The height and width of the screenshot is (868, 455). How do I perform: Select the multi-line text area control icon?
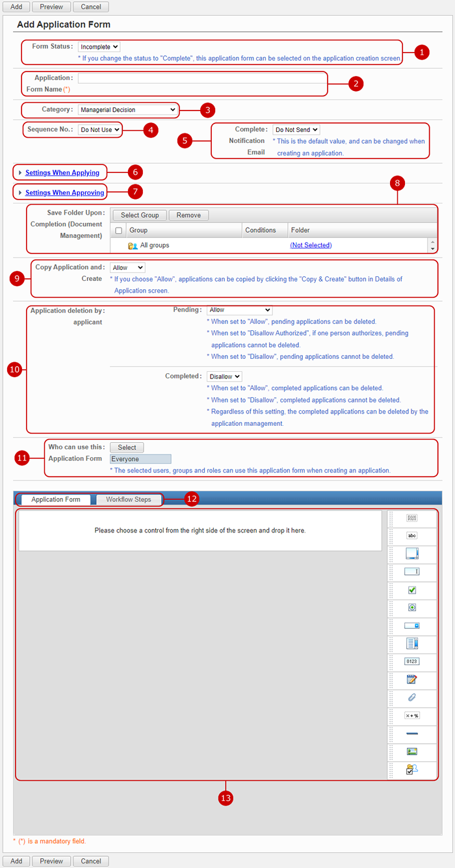coord(411,553)
